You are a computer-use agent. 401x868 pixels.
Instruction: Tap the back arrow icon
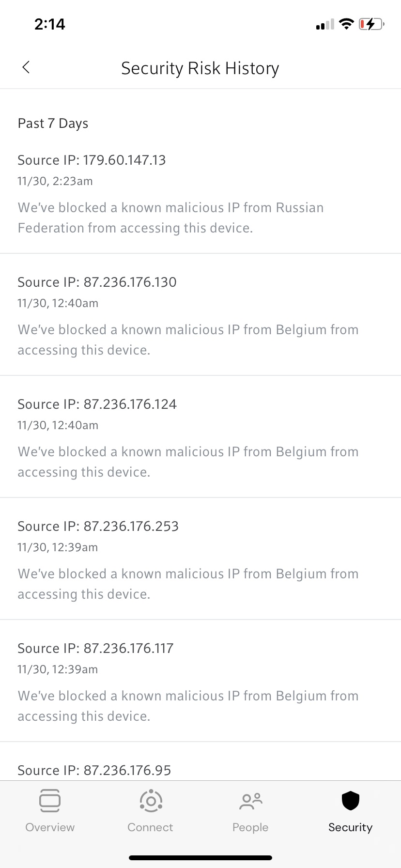26,67
